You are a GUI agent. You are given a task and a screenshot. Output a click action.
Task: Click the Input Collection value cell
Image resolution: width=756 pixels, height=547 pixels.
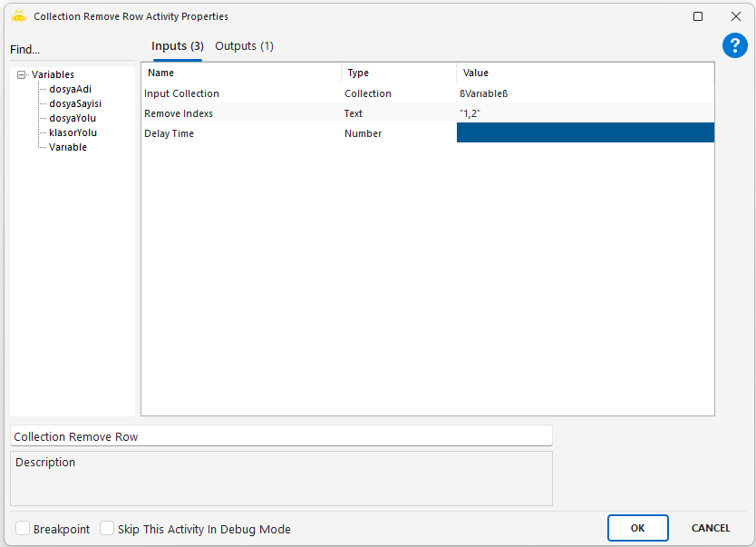point(585,93)
